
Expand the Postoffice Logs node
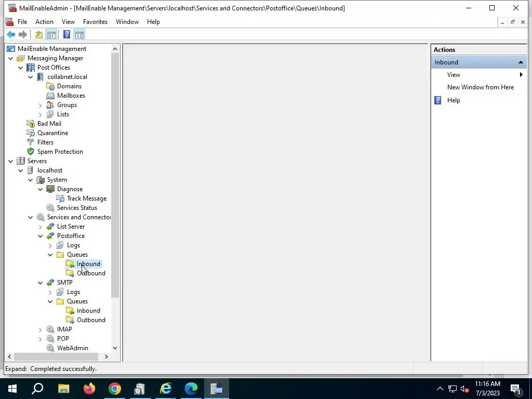(50, 245)
